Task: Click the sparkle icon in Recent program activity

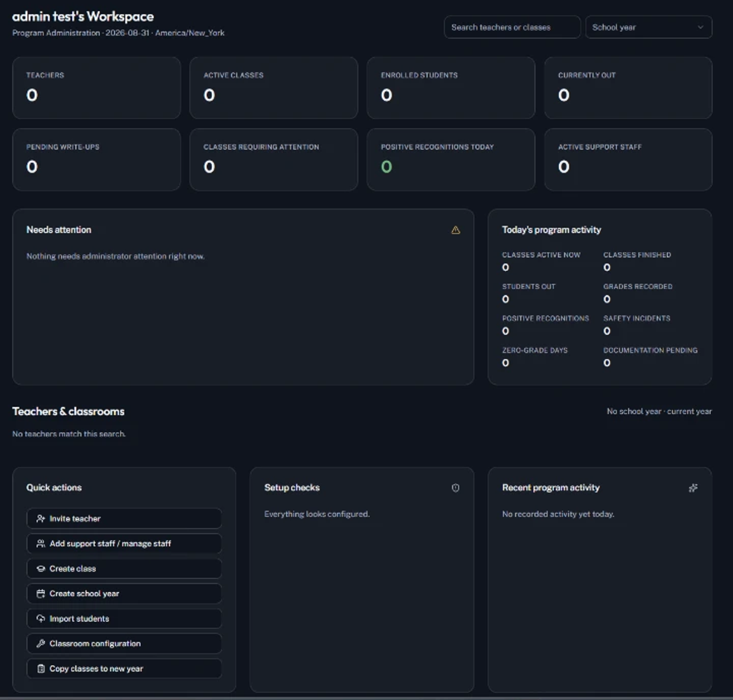Action: [x=693, y=488]
